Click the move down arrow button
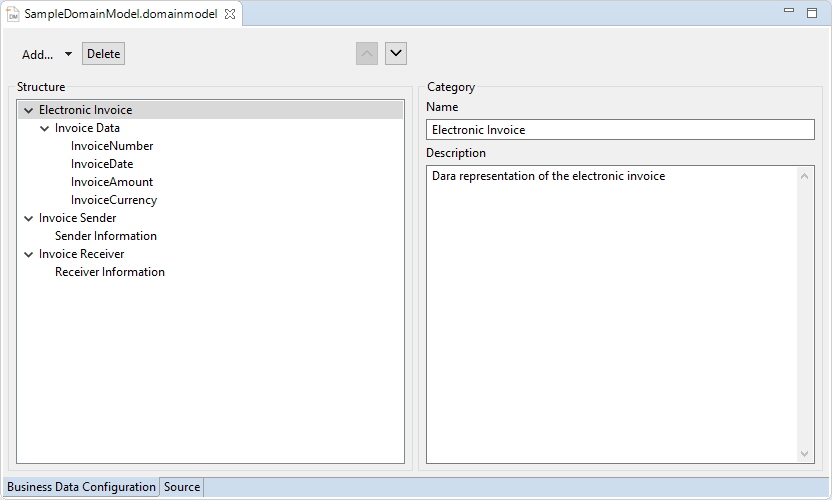This screenshot has width=832, height=500. [x=396, y=54]
